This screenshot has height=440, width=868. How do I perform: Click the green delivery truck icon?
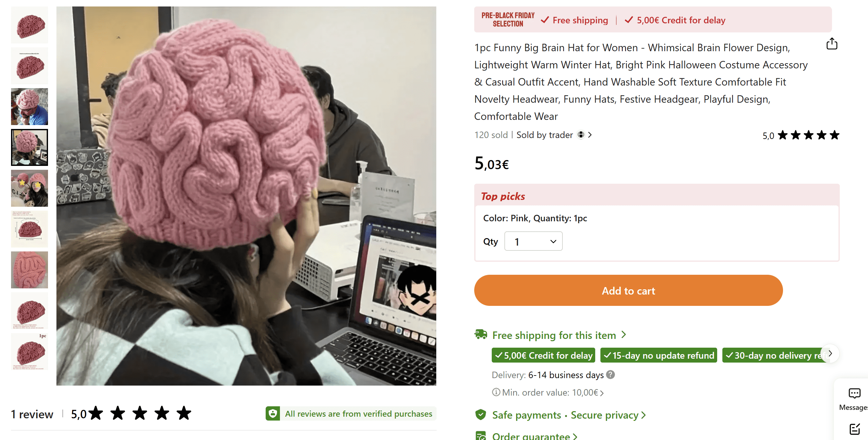[x=480, y=334]
